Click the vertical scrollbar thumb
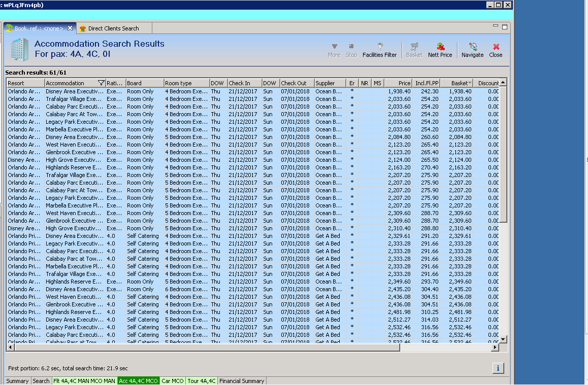 tap(503, 154)
